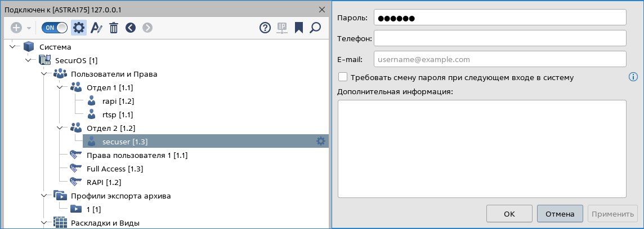Click the OK button

[x=509, y=214]
